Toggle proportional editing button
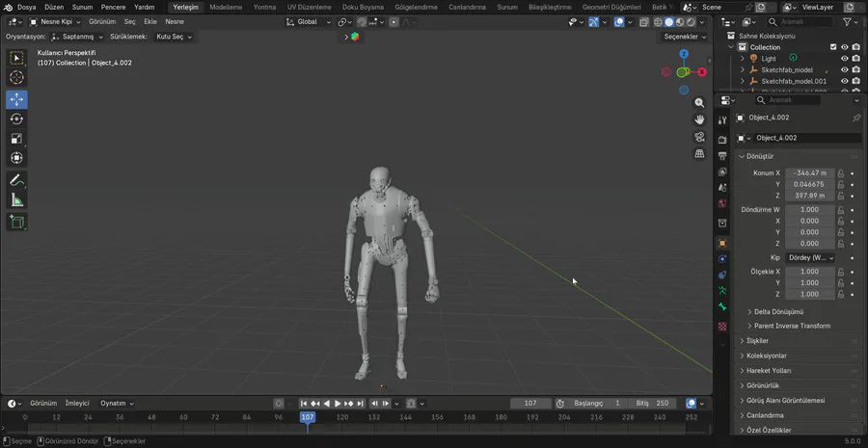The image size is (868, 448). (393, 22)
